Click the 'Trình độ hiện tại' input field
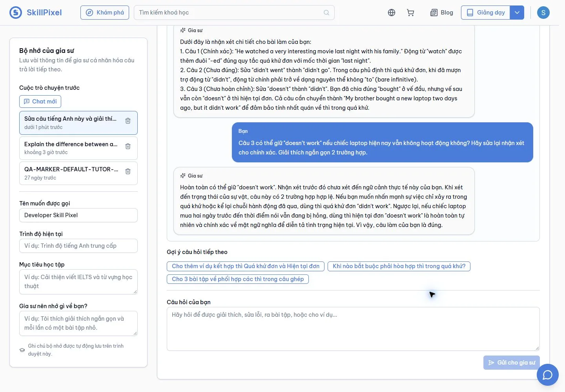Screen dimensions: 565x392 78,246
